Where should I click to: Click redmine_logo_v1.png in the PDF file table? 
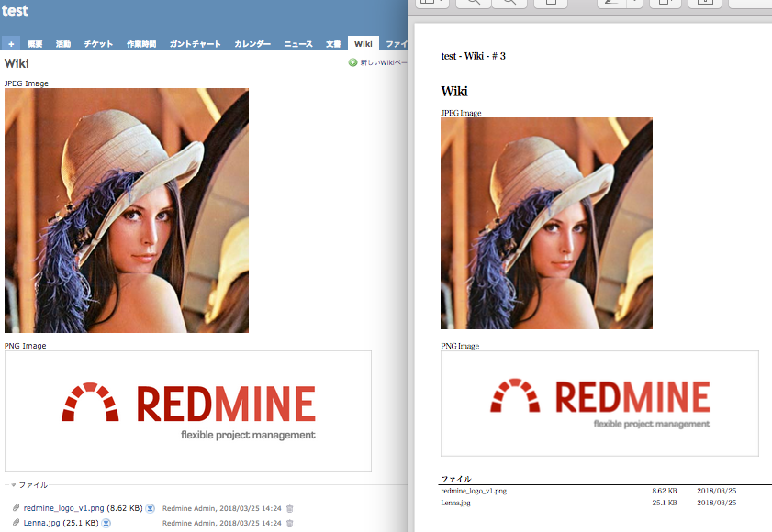[474, 491]
